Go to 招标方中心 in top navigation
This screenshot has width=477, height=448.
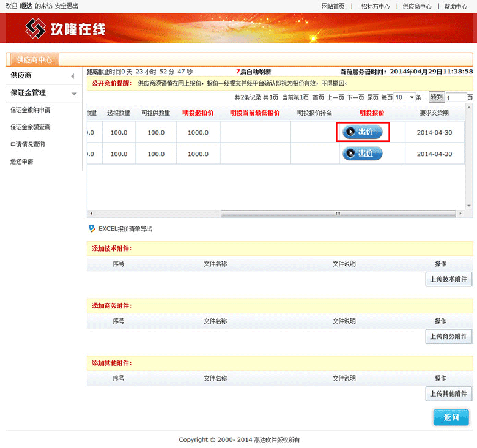pyautogui.click(x=375, y=6)
